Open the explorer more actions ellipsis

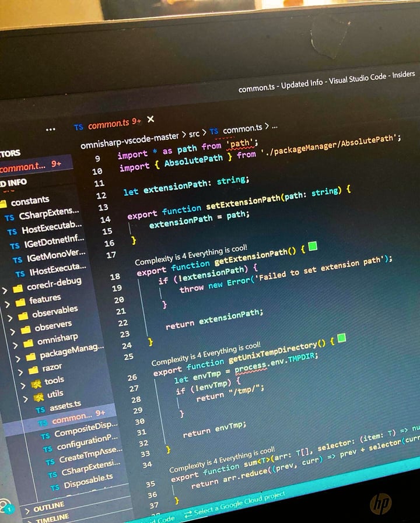point(51,129)
